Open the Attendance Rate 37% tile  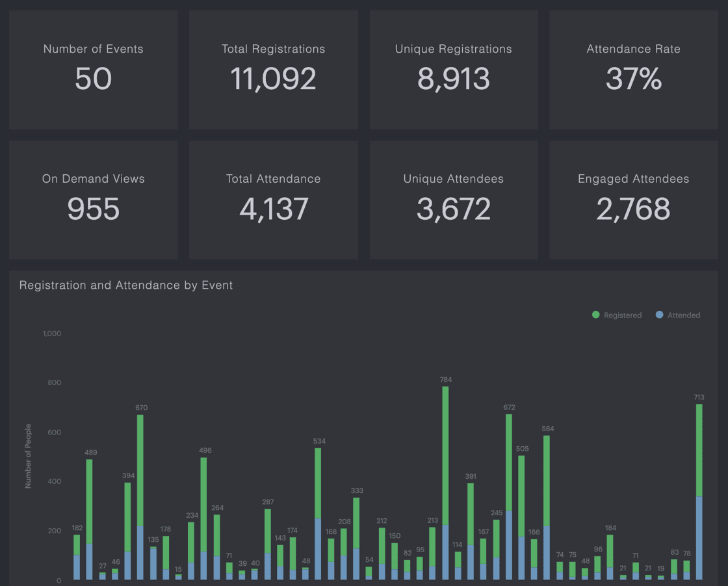click(633, 70)
